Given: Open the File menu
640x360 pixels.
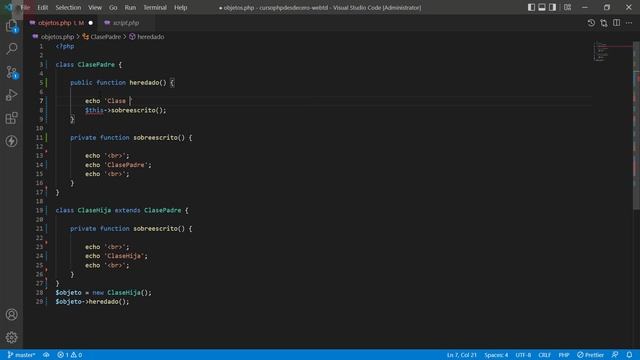Looking at the screenshot, I should point(25,7).
